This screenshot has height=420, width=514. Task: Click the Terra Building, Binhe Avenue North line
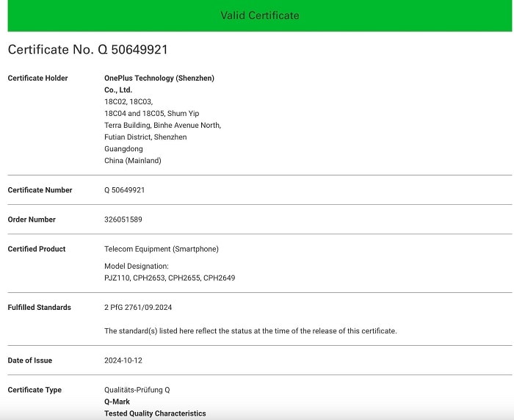tap(162, 126)
